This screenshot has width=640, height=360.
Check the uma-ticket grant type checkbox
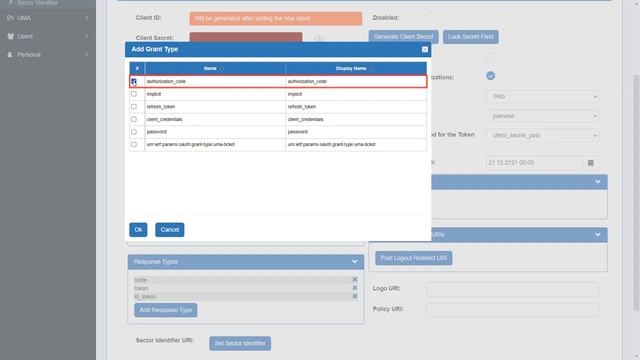tap(134, 144)
